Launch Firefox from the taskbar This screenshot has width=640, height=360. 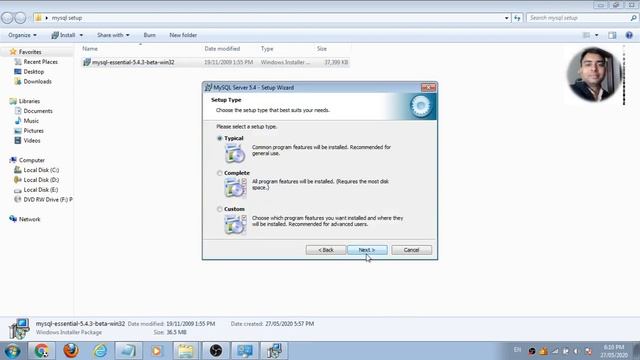71,351
